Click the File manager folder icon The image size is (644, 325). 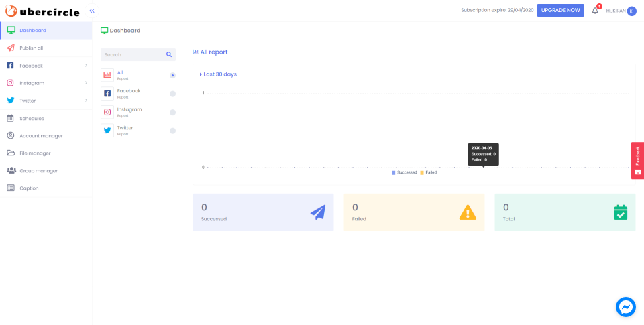click(x=11, y=153)
